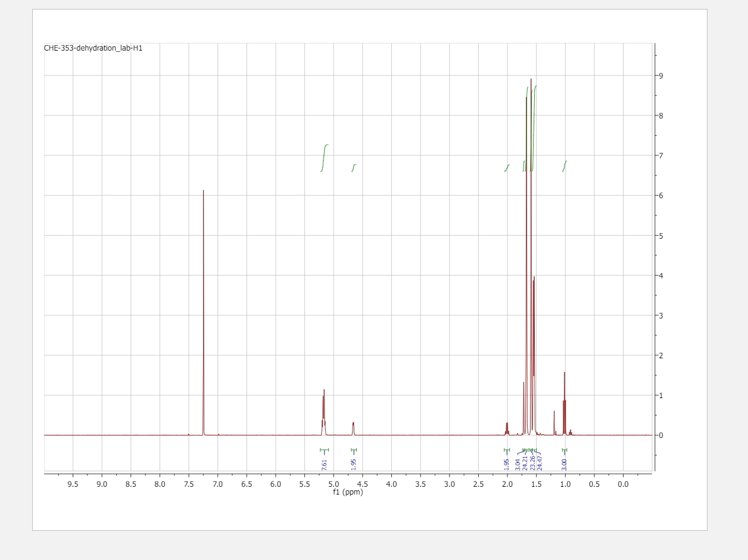Click the green integral range bar under 4.65 ppm
Image resolution: width=748 pixels, height=560 pixels.
354,450
